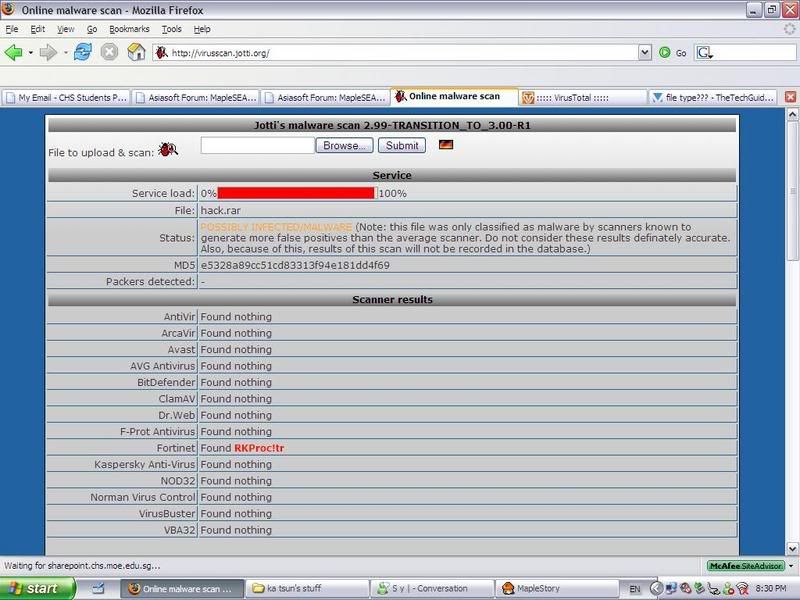Image resolution: width=800 pixels, height=600 pixels.
Task: Open the MapleStory taskbar item
Action: [556, 588]
